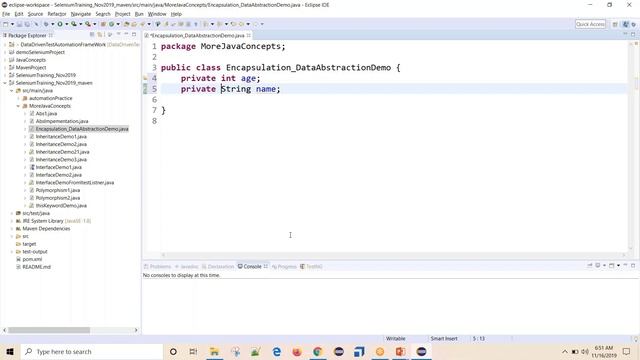Select InheritanceDemo1.java in Package Explorer

coord(61,137)
